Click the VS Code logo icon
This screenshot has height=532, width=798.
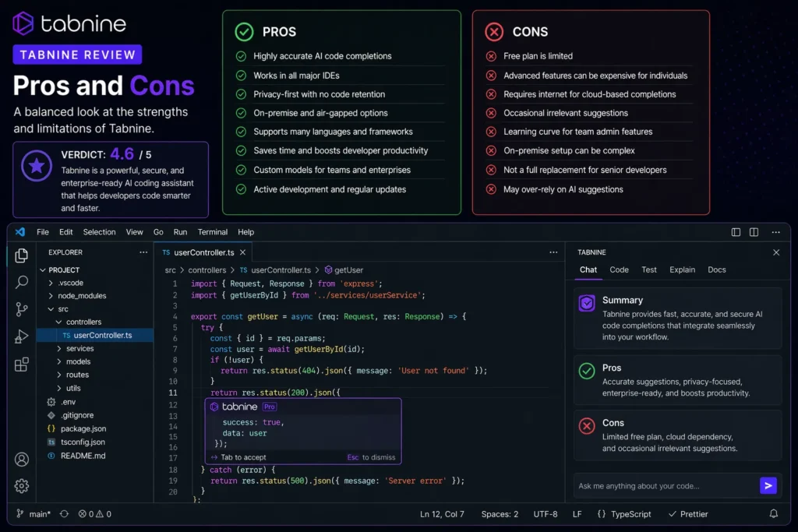pyautogui.click(x=19, y=232)
